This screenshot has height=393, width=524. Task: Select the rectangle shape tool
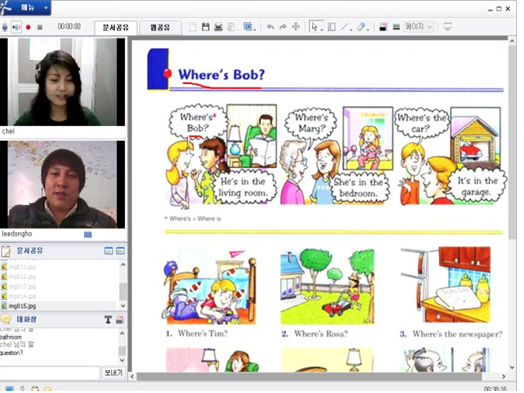point(332,27)
